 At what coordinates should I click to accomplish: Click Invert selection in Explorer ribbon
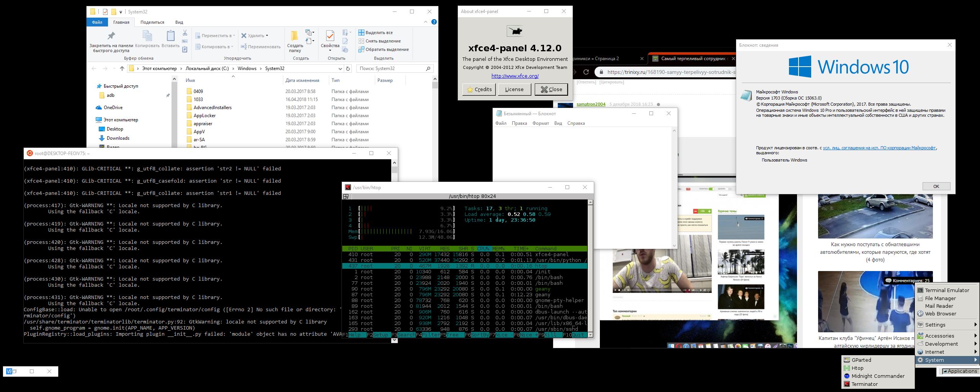tap(384, 49)
